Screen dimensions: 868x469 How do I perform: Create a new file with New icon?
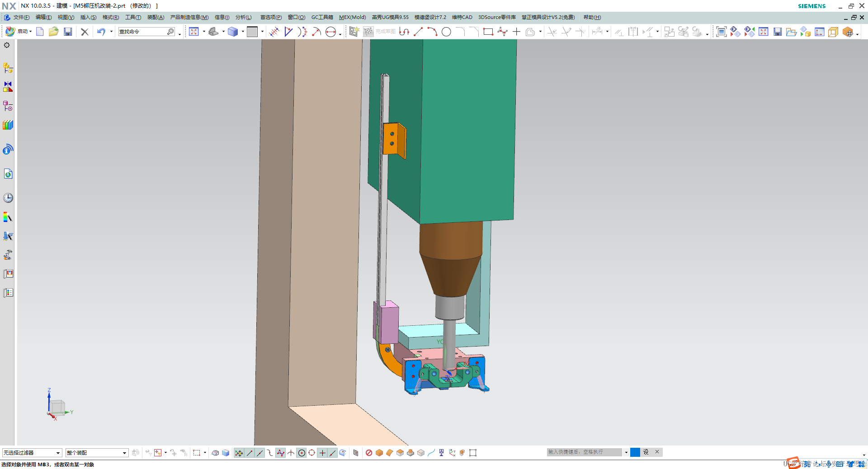40,32
